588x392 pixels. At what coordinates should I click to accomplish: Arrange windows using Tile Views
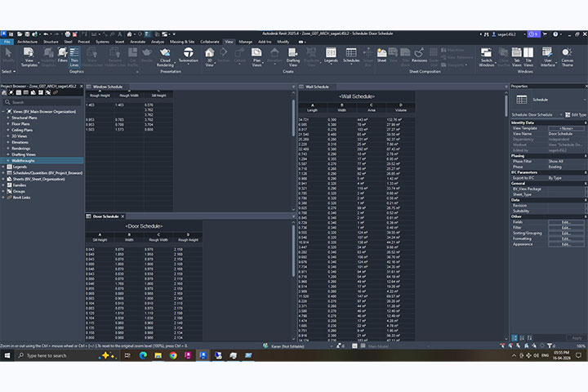coord(528,57)
